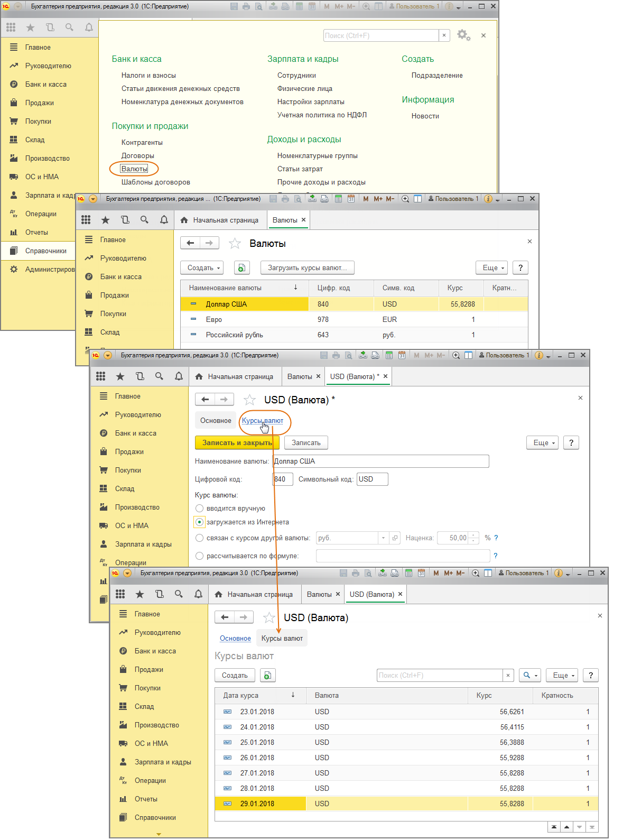Screen dimensions: 632x840
Task: Open Курсы валют link in USD (Валюта) * form
Action: point(262,420)
